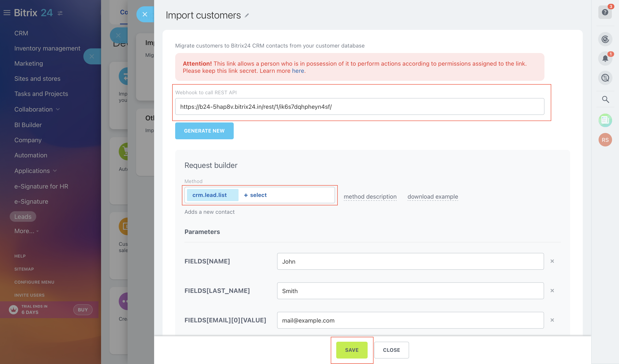The width and height of the screenshot is (619, 364).
Task: Click HELP in left sidebar
Action: click(20, 256)
